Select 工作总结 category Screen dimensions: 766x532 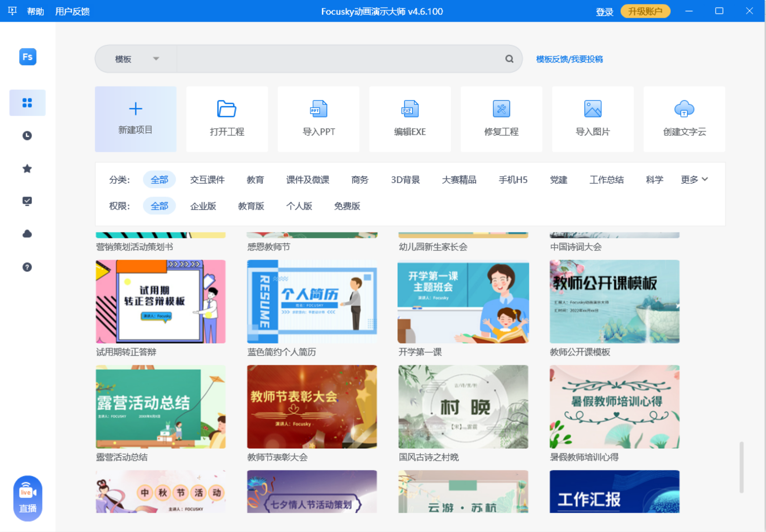(606, 180)
